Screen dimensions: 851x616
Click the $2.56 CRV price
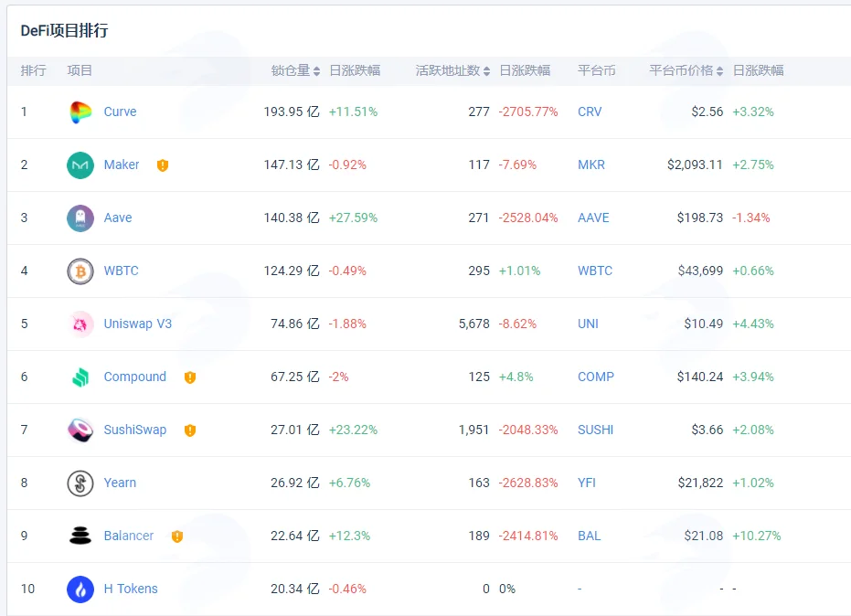click(x=707, y=112)
